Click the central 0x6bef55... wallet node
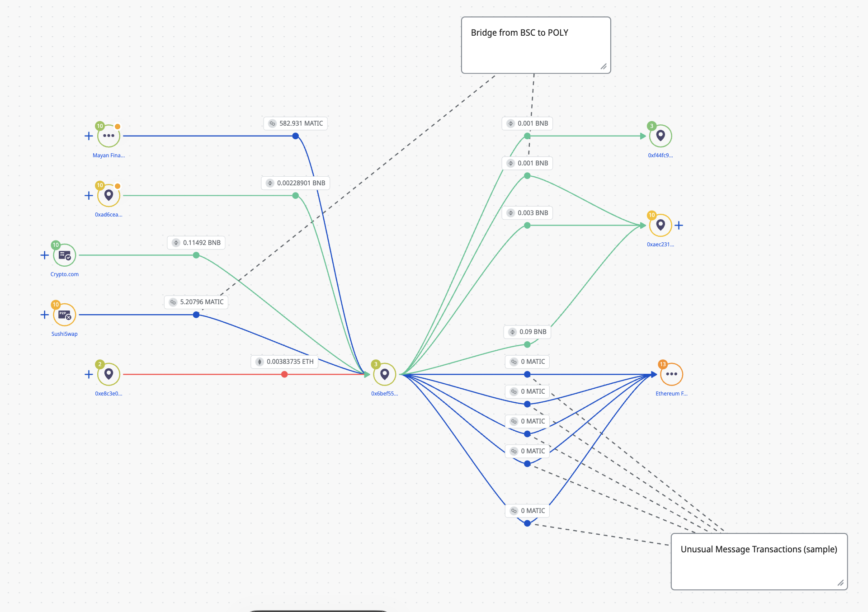868x612 pixels. [385, 374]
